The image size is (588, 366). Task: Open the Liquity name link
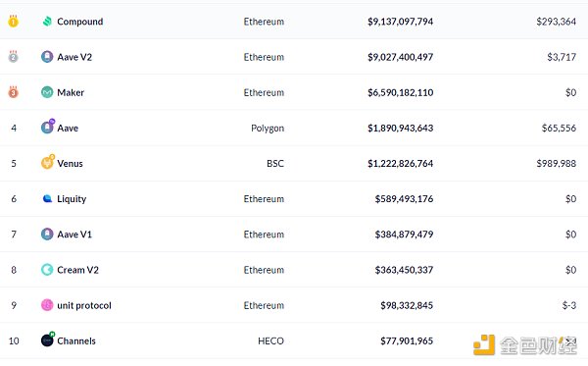click(72, 199)
